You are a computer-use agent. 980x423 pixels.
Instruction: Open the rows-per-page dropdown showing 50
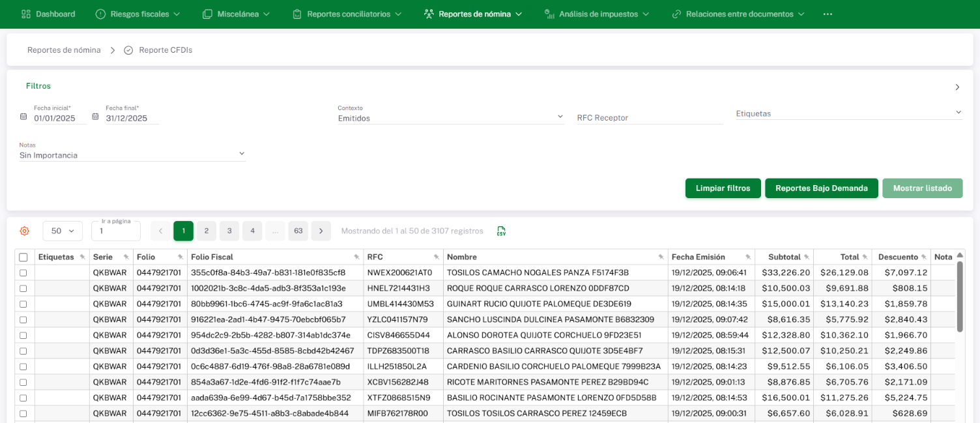(63, 231)
